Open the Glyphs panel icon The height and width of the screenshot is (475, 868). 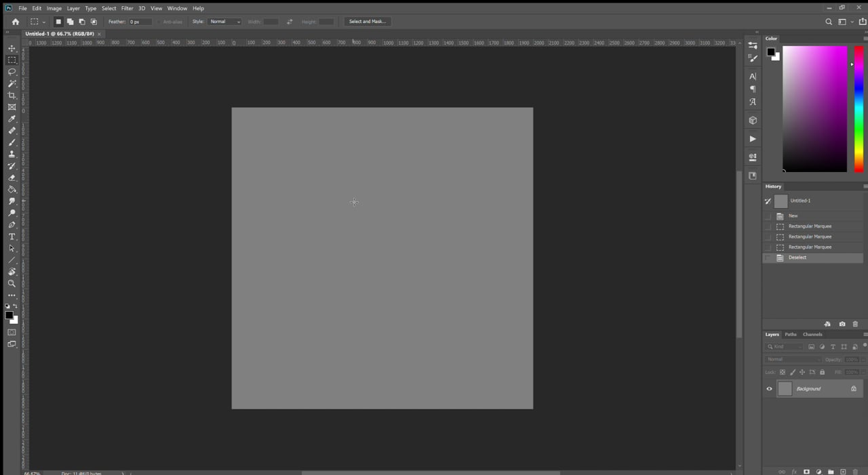click(753, 102)
